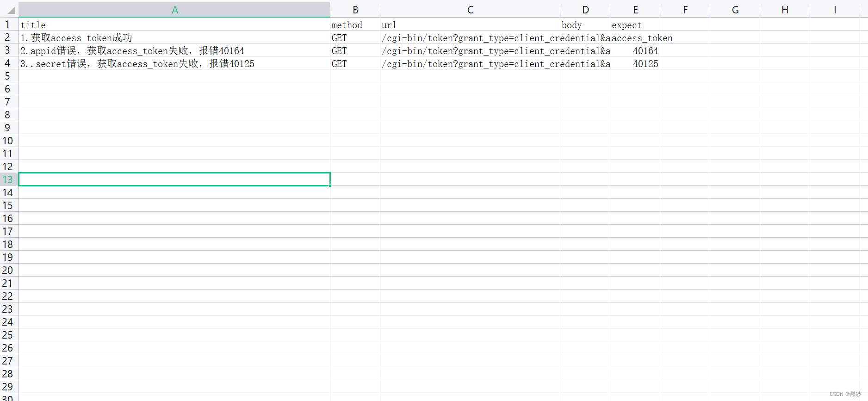Select cell '3..secret错误' title row

(x=174, y=63)
